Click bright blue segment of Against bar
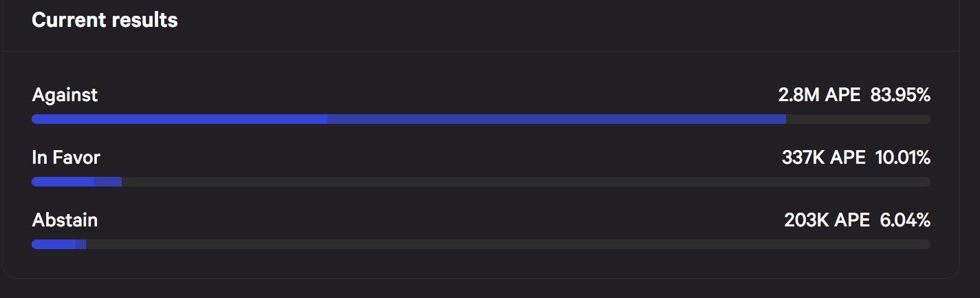The height and width of the screenshot is (298, 980). 179,119
